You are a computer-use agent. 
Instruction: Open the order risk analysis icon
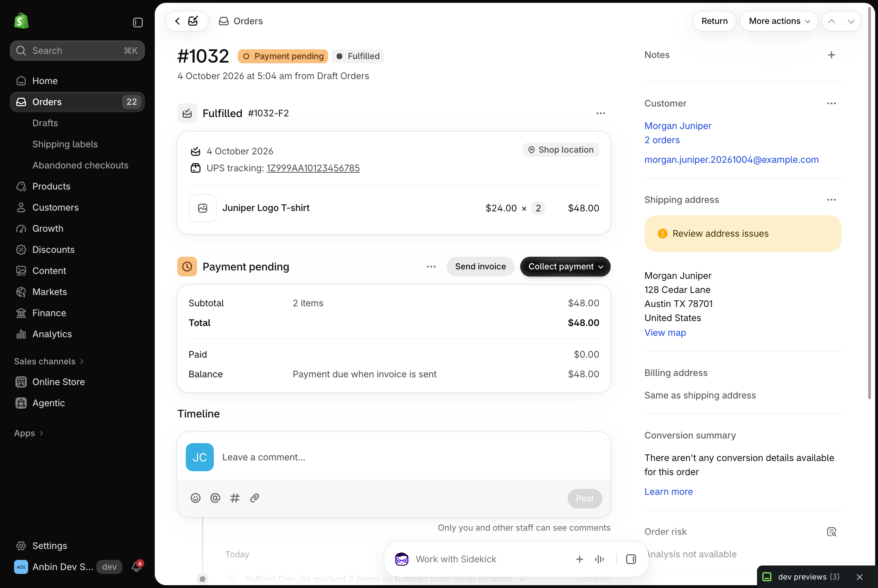[832, 532]
